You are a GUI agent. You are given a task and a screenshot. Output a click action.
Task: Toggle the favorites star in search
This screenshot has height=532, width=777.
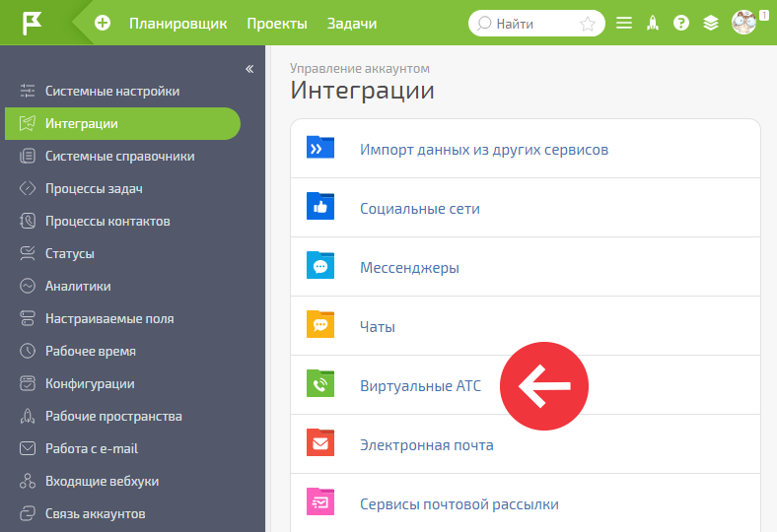(x=588, y=24)
